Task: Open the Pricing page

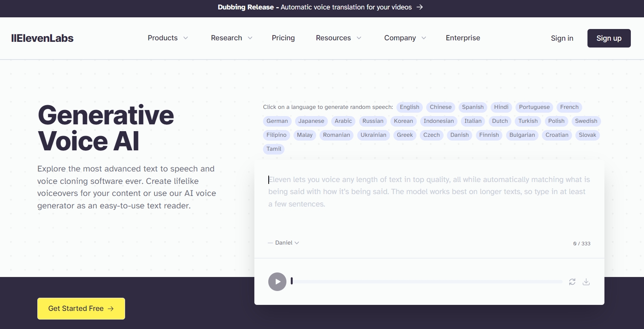Action: point(283,38)
